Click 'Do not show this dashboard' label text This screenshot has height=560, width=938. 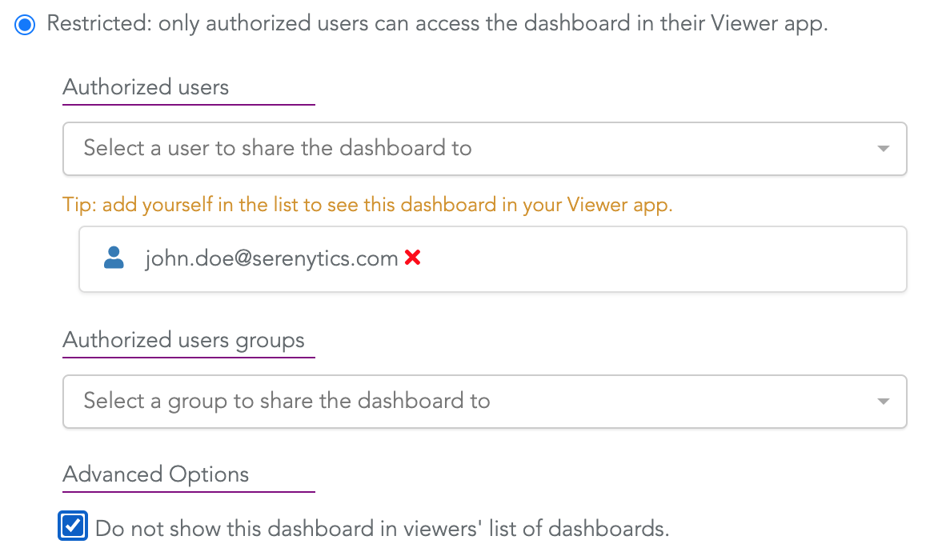(383, 528)
